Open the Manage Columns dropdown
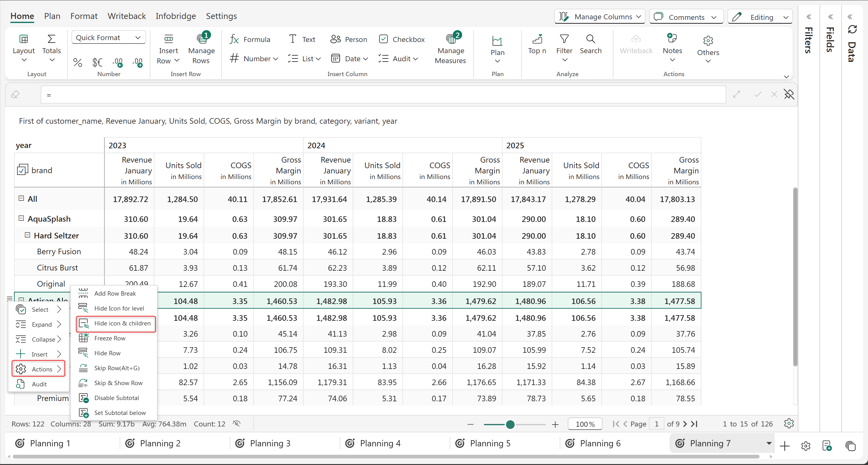This screenshot has width=868, height=465. (600, 17)
